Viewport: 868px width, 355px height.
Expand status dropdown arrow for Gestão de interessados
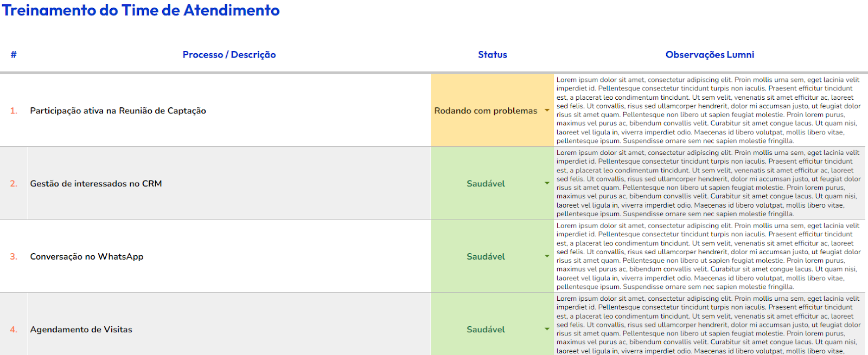[x=547, y=183]
